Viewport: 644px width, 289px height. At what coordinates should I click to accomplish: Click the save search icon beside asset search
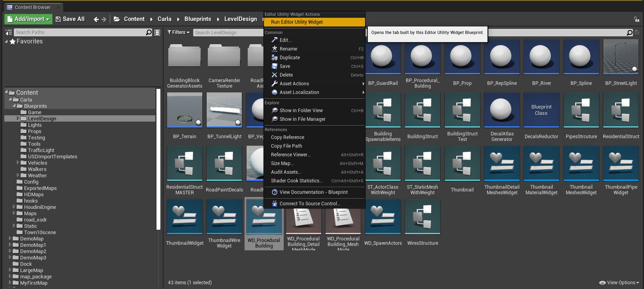click(637, 32)
